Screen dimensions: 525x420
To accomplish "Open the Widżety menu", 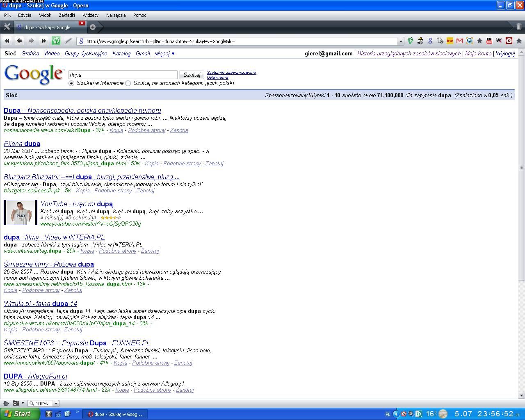I will point(90,15).
